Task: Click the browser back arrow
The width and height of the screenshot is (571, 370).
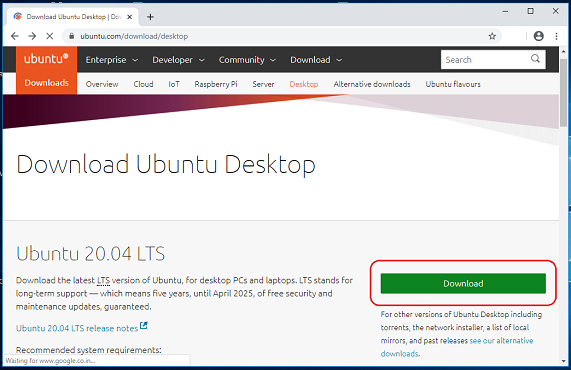Action: point(15,36)
